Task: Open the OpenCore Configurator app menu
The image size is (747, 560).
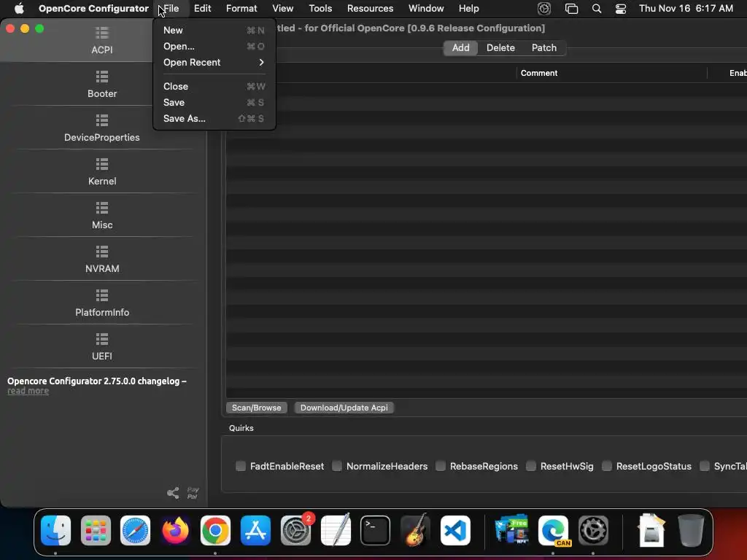Action: 93,9
